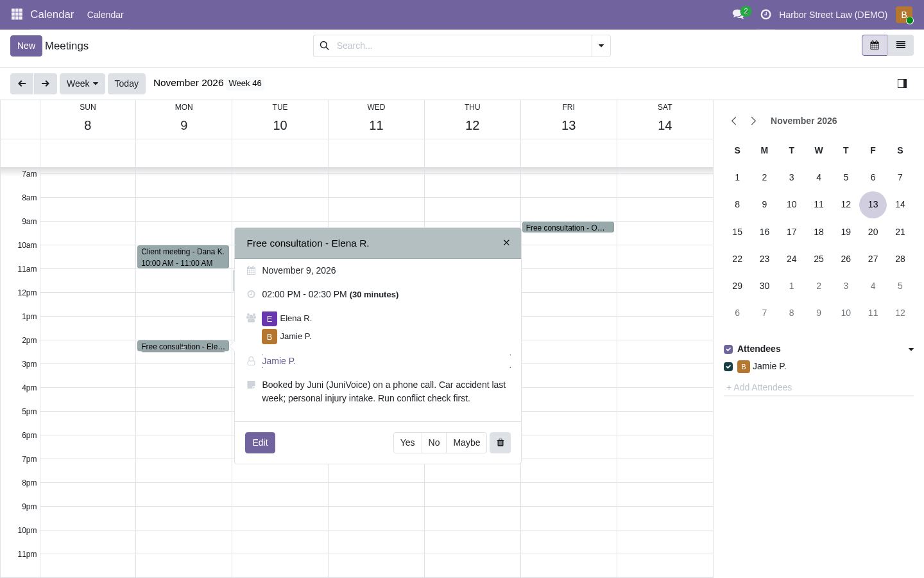The image size is (924, 578).
Task: Toggle the side panel icon
Action: (902, 83)
